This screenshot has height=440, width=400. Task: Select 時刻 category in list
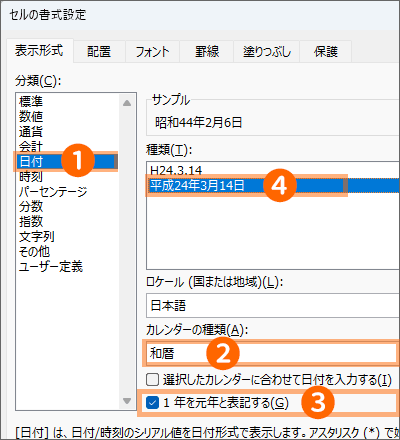coord(31,177)
